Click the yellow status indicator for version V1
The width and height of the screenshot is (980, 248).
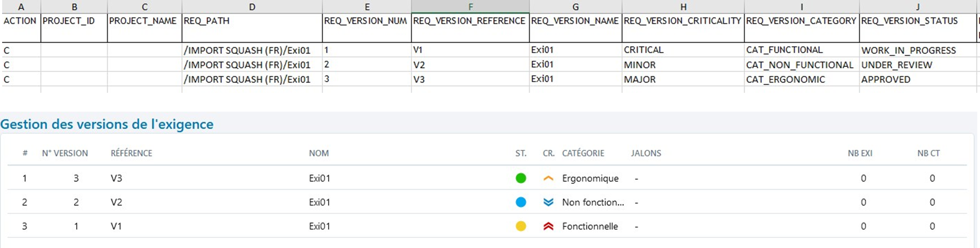(x=521, y=226)
